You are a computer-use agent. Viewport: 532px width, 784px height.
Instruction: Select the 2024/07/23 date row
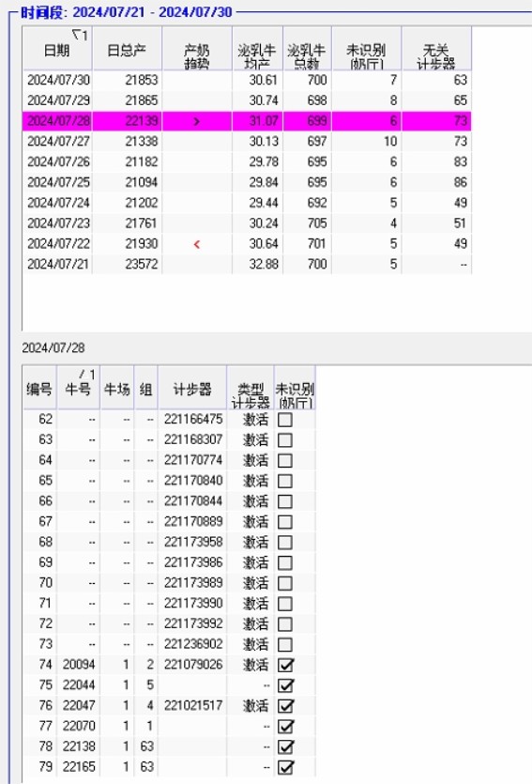(x=247, y=223)
